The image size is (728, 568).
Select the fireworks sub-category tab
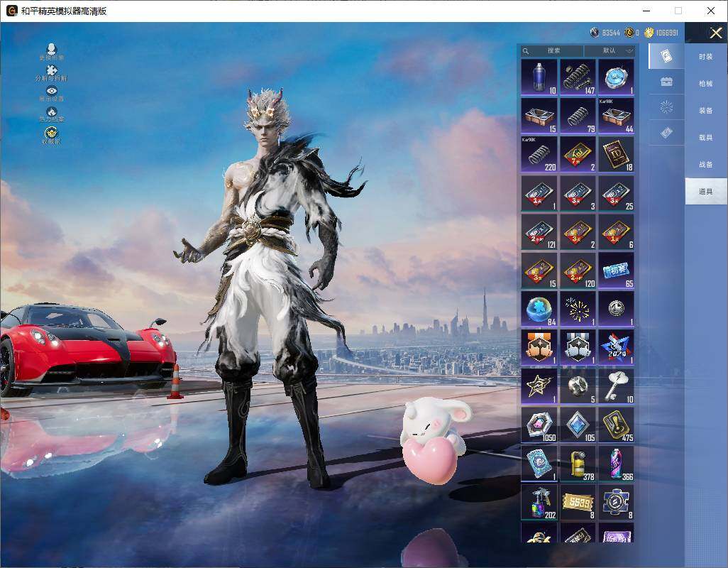pyautogui.click(x=666, y=107)
